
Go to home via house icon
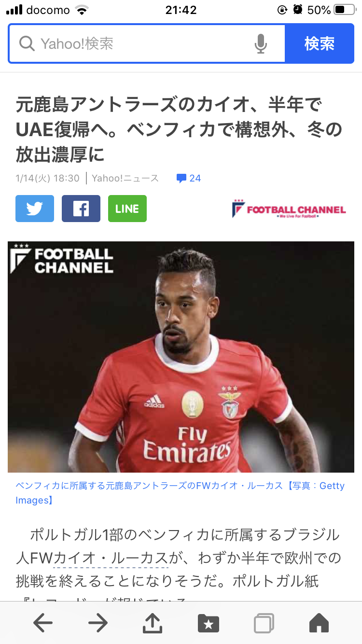tap(319, 622)
